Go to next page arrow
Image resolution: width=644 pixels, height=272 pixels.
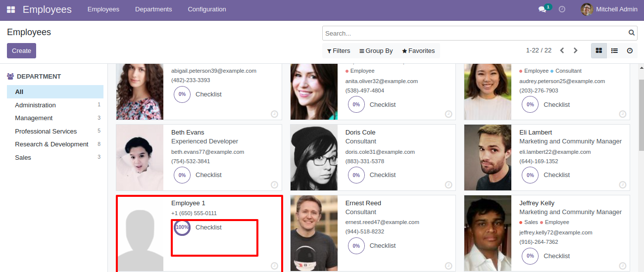coord(575,50)
